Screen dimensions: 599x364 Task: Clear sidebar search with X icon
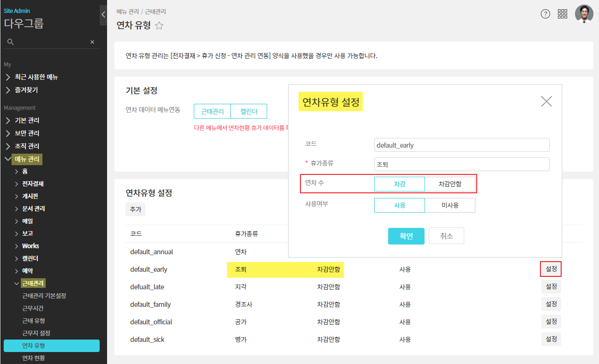(92, 42)
